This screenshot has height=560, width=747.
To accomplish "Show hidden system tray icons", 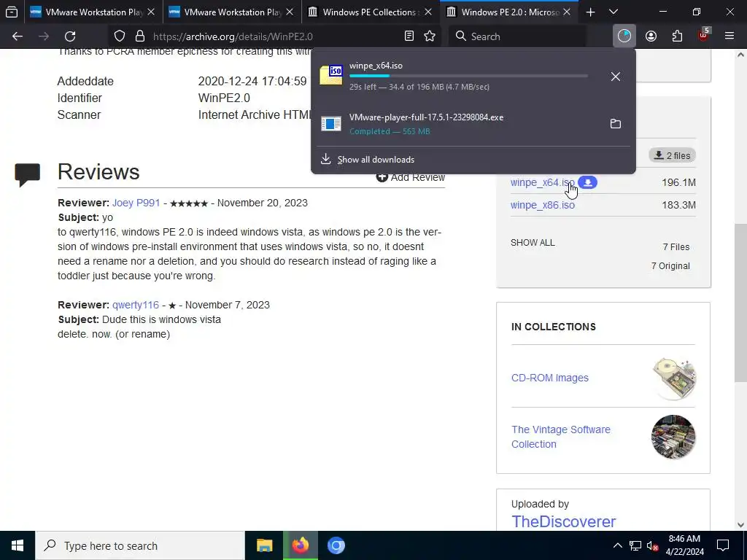I will coord(617,545).
